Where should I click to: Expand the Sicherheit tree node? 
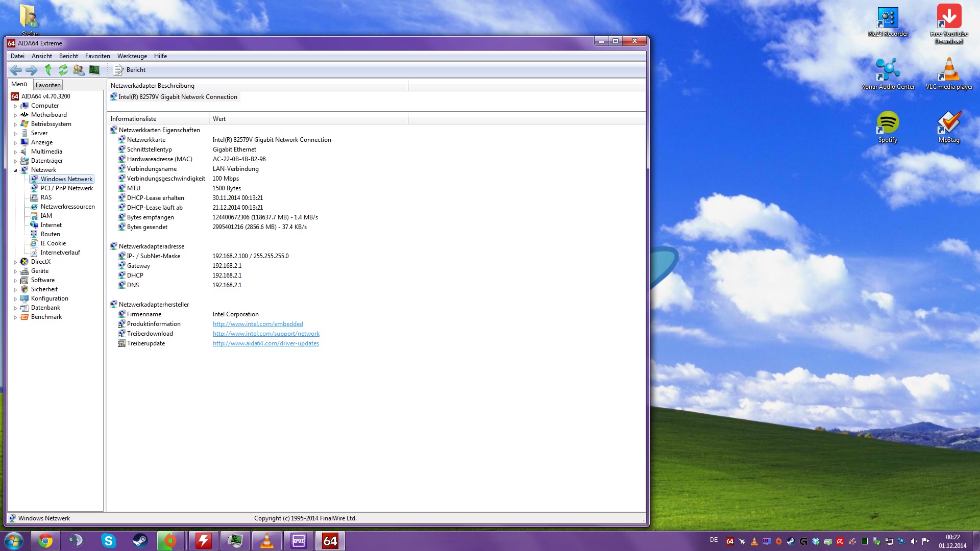pyautogui.click(x=15, y=290)
